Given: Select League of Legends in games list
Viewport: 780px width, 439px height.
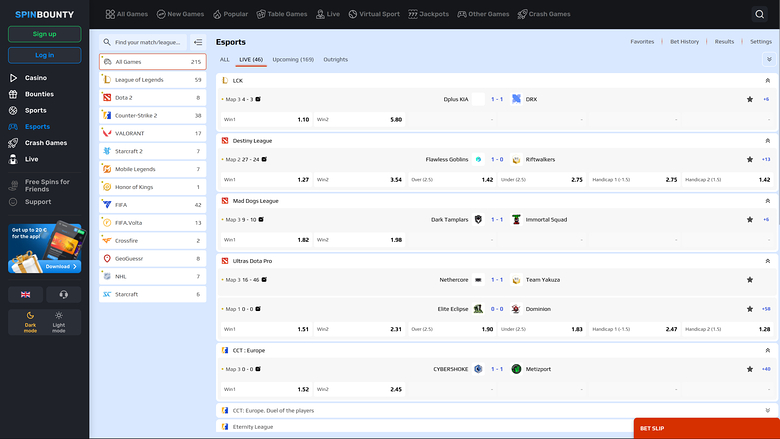Looking at the screenshot, I should (153, 80).
